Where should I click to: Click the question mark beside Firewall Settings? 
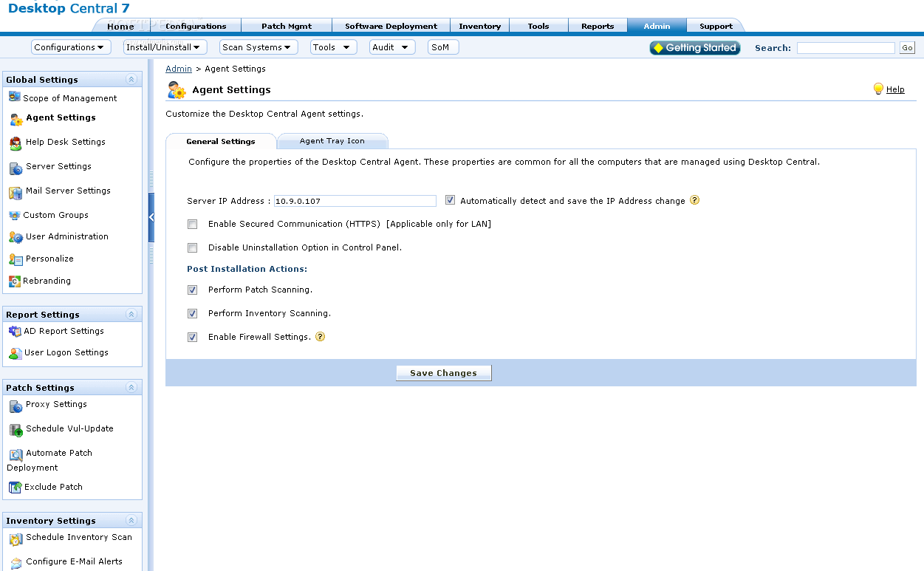[320, 337]
